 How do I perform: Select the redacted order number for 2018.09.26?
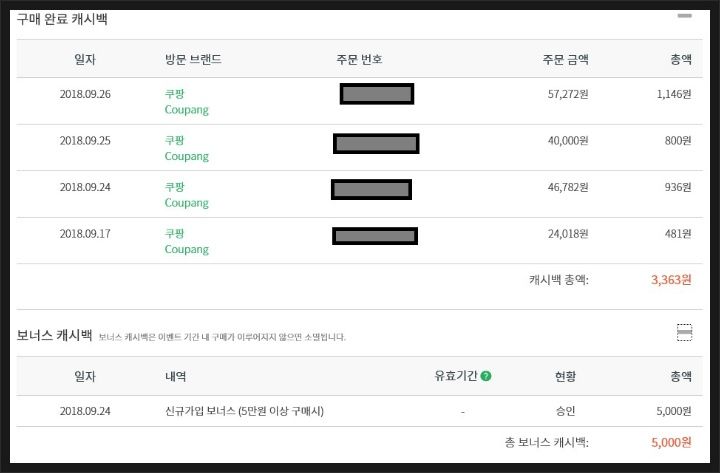pos(377,94)
